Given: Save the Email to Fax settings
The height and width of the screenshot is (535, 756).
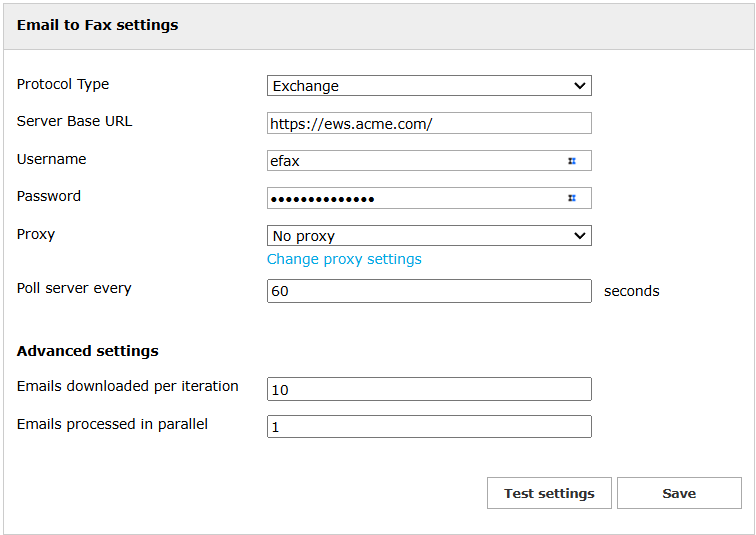Looking at the screenshot, I should tap(679, 493).
